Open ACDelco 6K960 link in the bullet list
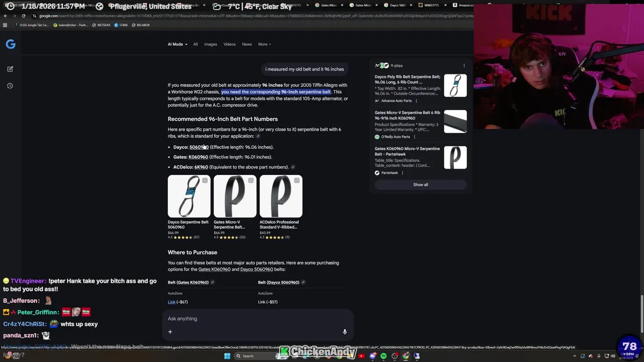The image size is (644, 362). point(201,167)
